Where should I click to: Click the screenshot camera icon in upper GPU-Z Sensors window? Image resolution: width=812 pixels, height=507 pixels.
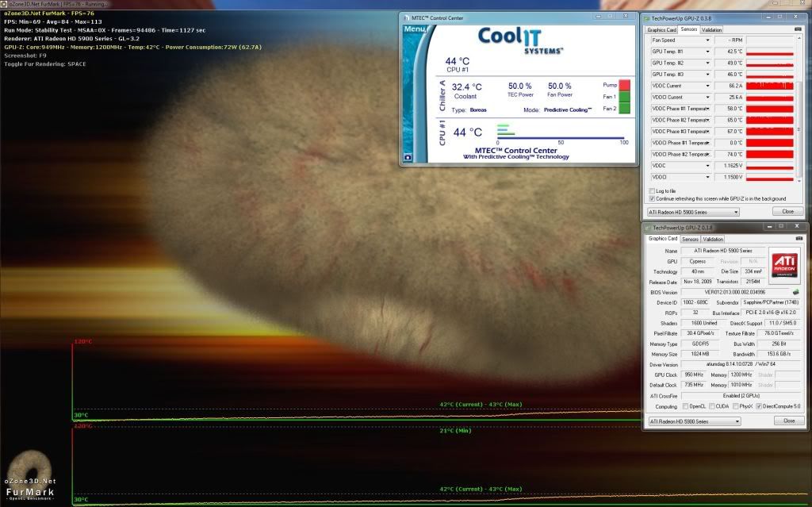pos(798,29)
